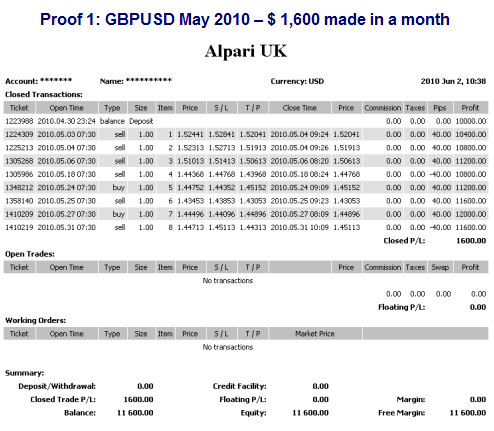This screenshot has width=494, height=431.
Task: Click 'No transactions' under Working Orders
Action: click(228, 347)
